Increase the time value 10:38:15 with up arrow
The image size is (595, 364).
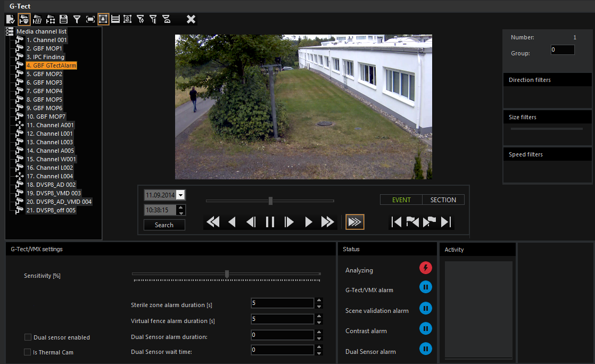click(181, 207)
